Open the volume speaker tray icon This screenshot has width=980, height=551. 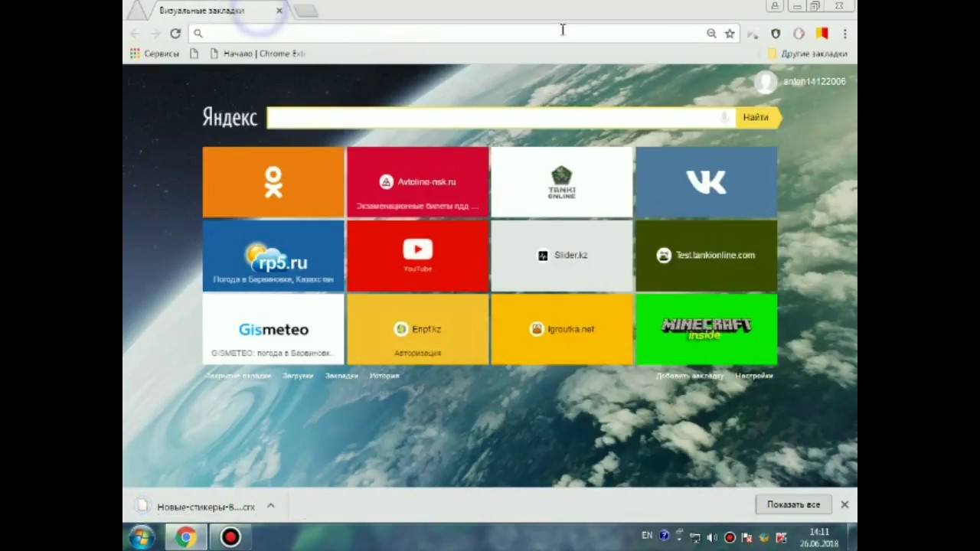(x=713, y=537)
